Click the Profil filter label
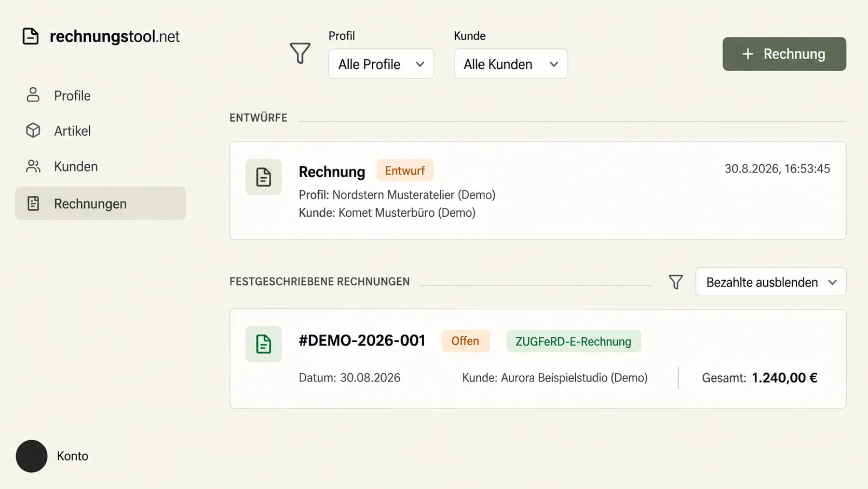 tap(342, 36)
